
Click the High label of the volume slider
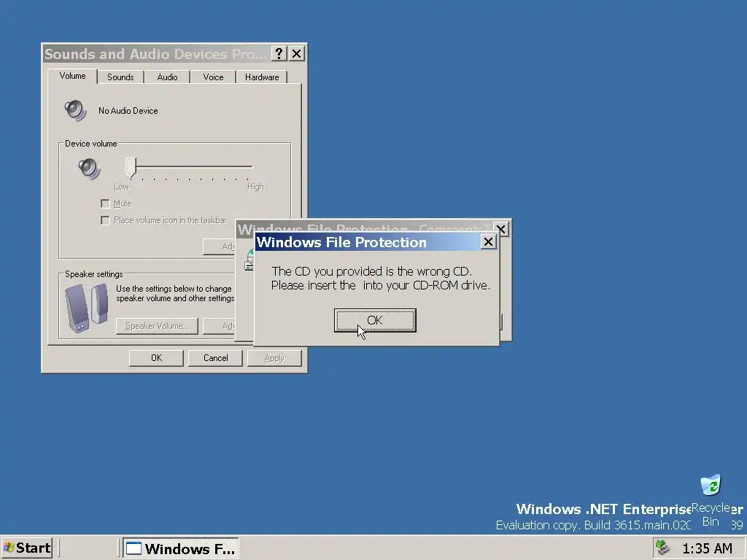click(255, 187)
